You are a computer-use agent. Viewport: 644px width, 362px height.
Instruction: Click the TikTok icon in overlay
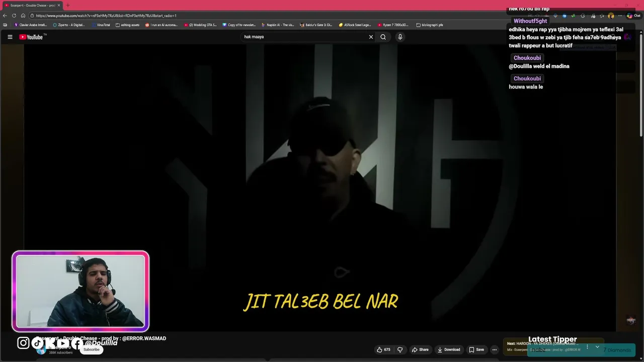(x=37, y=343)
